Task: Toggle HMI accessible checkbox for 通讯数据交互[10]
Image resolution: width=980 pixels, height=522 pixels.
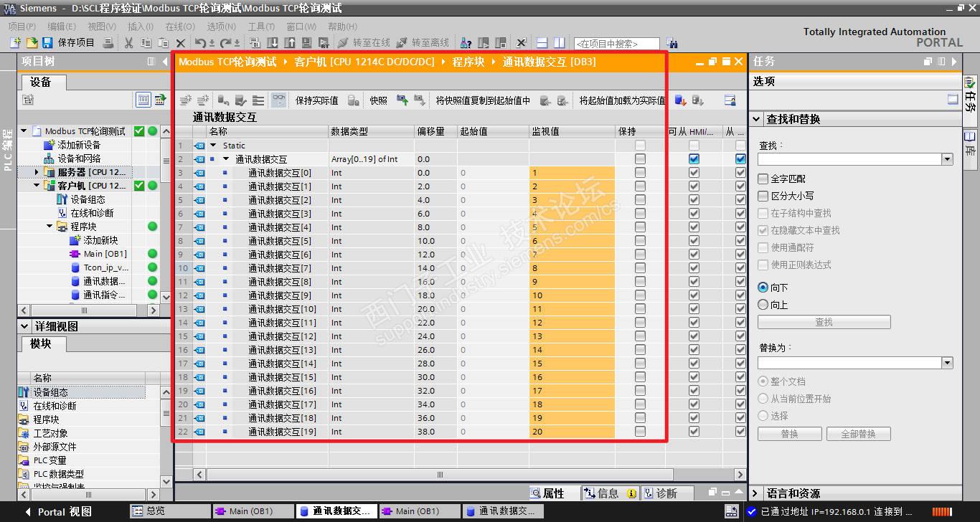Action: tap(694, 309)
